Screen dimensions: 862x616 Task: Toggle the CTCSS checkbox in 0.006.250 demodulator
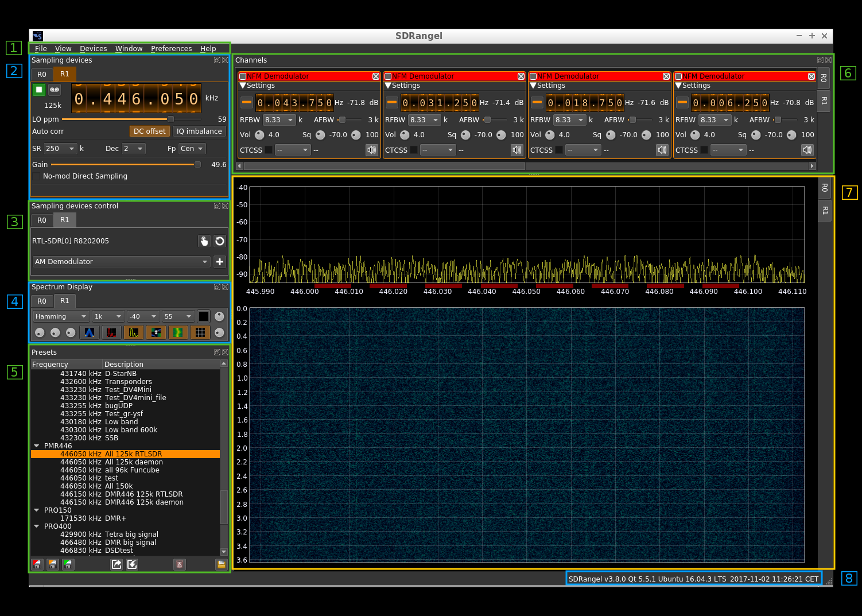point(704,150)
